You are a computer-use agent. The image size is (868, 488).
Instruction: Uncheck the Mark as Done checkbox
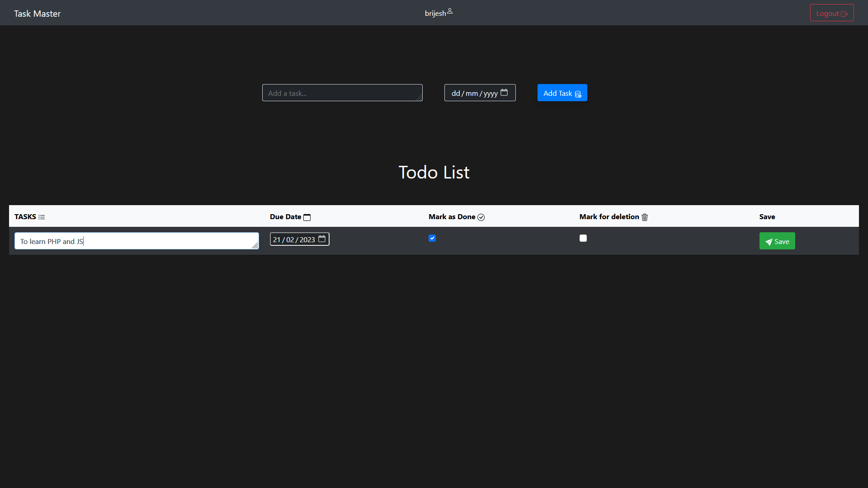(x=432, y=238)
